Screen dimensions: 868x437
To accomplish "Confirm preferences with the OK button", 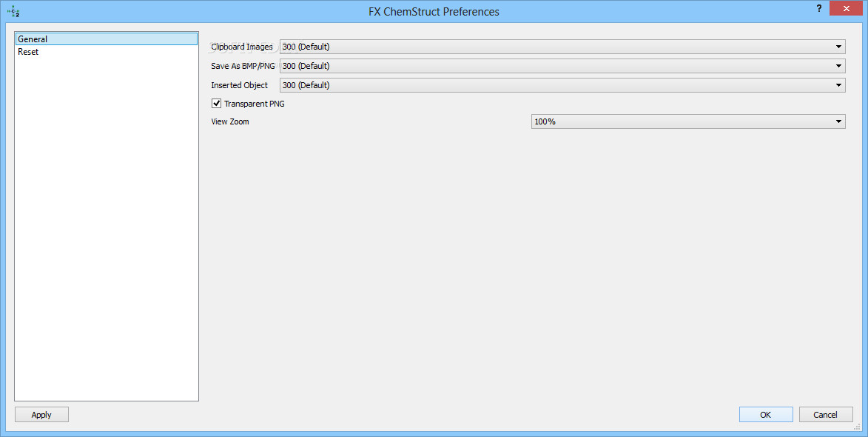I will [x=766, y=414].
